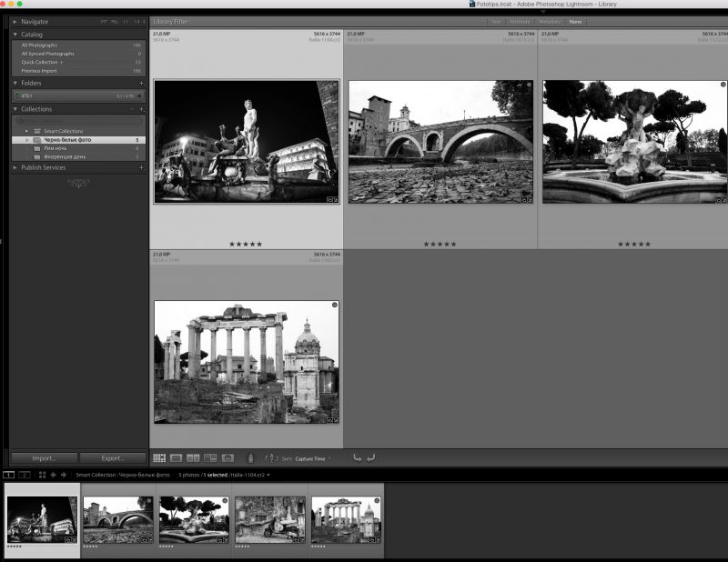Screen dimensions: 728x562
Task: Click badge icons on statue night photo
Action: [332, 199]
